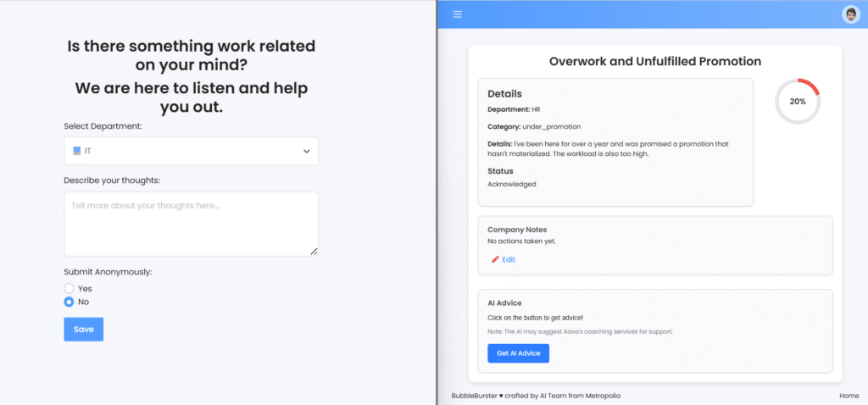Click the user avatar in the top right
Viewport: 868px width, 405px height.
pos(850,14)
